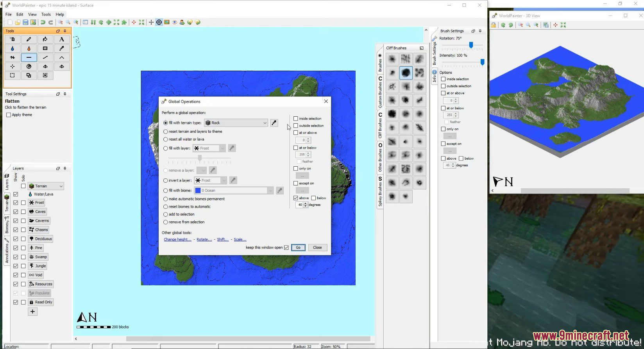The width and height of the screenshot is (644, 349).
Task: Select 'fill with biome' radio button
Action: [166, 191]
